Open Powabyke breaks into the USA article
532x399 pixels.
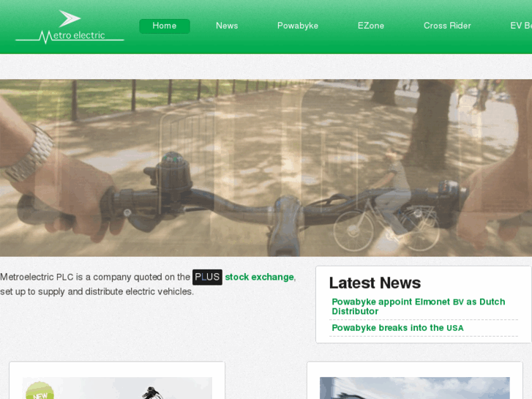pyautogui.click(x=397, y=328)
